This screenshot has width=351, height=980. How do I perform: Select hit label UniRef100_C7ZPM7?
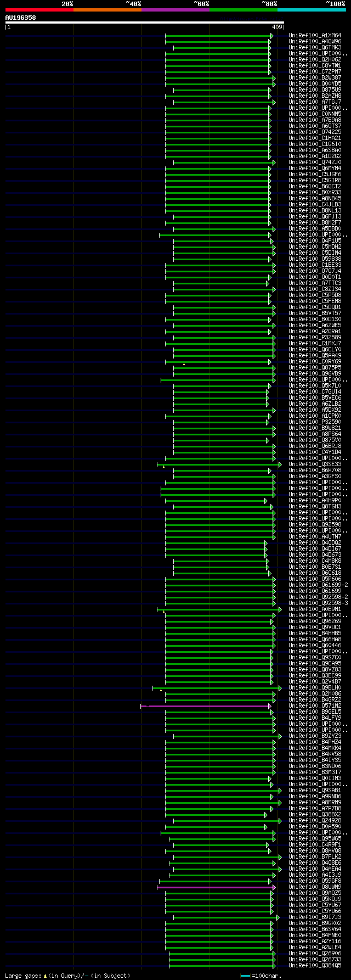(x=315, y=72)
